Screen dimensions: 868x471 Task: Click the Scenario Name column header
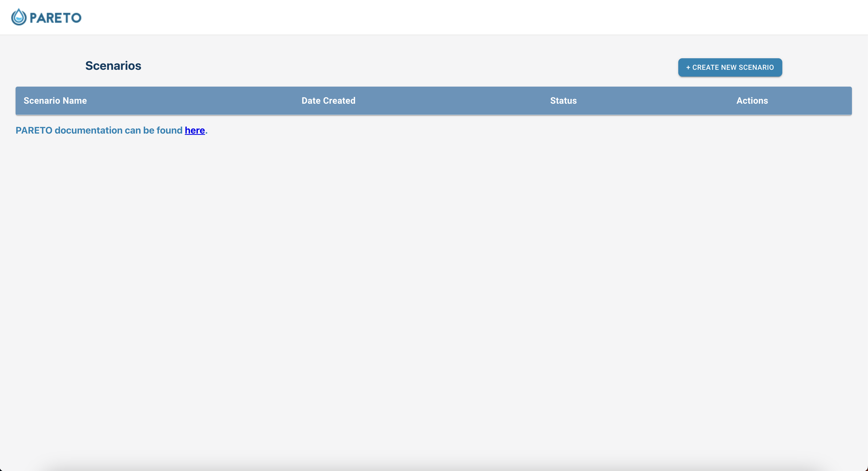pos(55,101)
